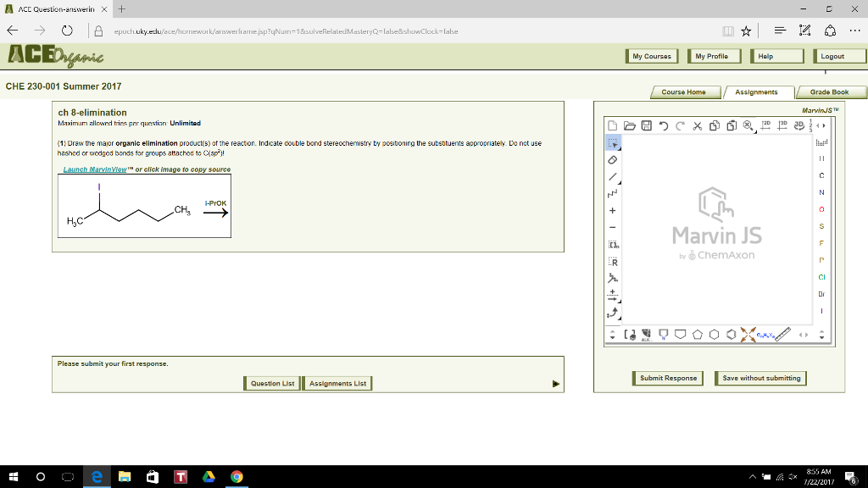Expand the toolbar overflow chevron near MarvinJS label
Image resolution: width=868 pixels, height=488 pixels.
(x=821, y=127)
